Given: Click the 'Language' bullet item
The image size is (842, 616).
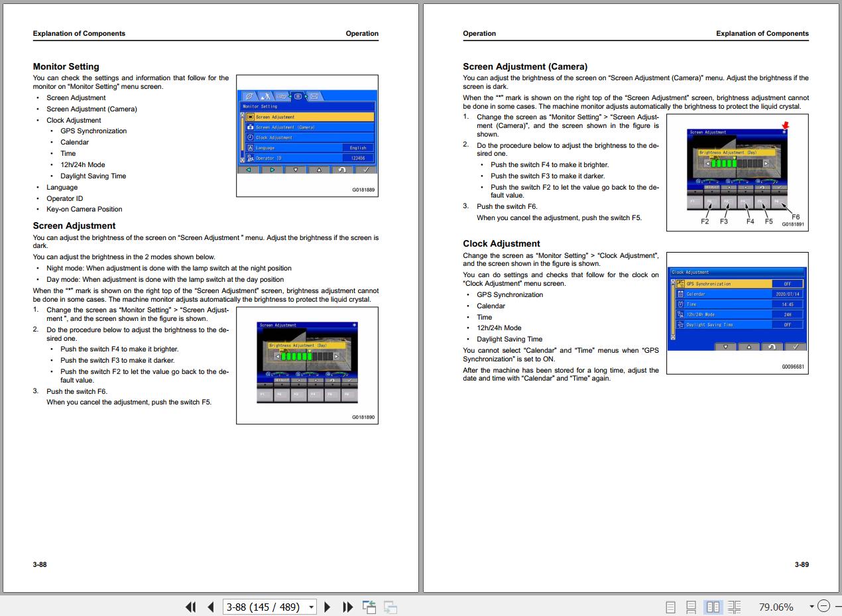Looking at the screenshot, I should click(x=62, y=187).
